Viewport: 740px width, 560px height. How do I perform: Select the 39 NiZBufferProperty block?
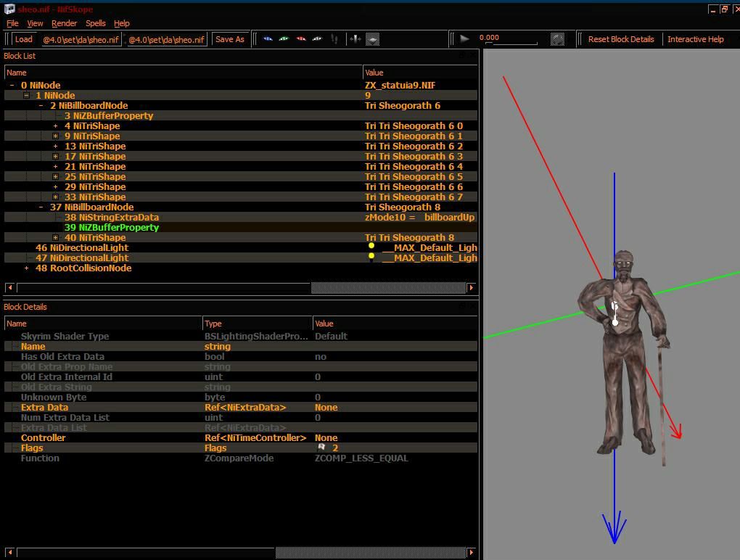coord(112,227)
